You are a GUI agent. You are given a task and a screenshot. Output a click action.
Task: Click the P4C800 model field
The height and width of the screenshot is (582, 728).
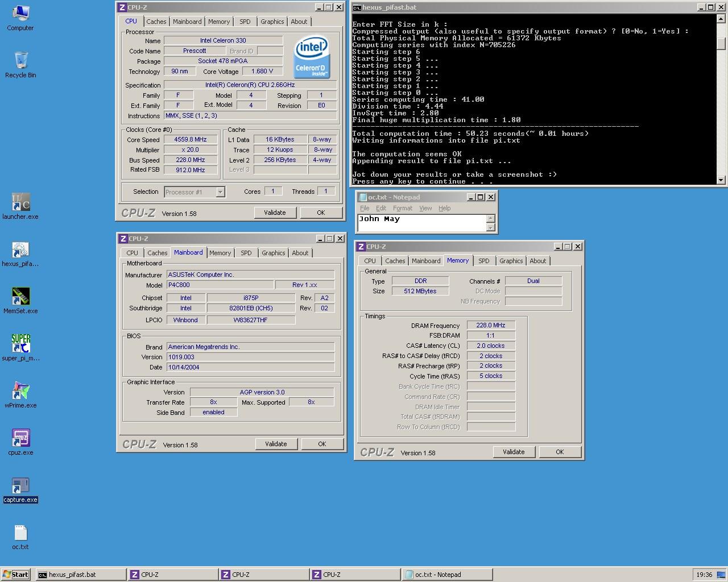pyautogui.click(x=220, y=285)
